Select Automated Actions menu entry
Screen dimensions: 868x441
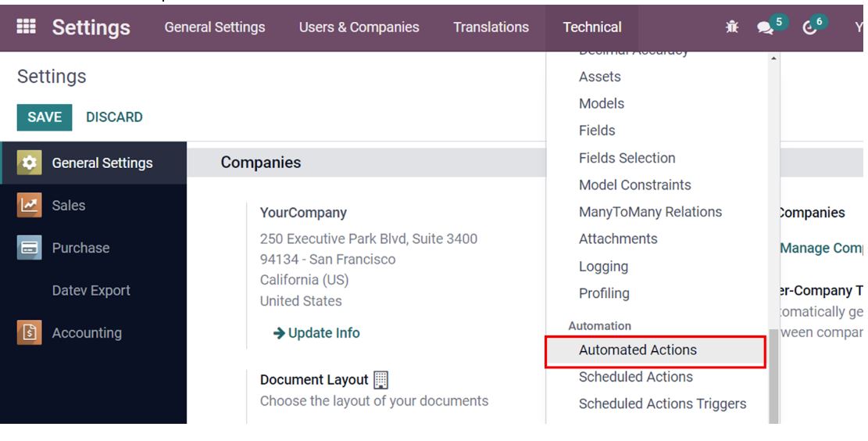[638, 350]
